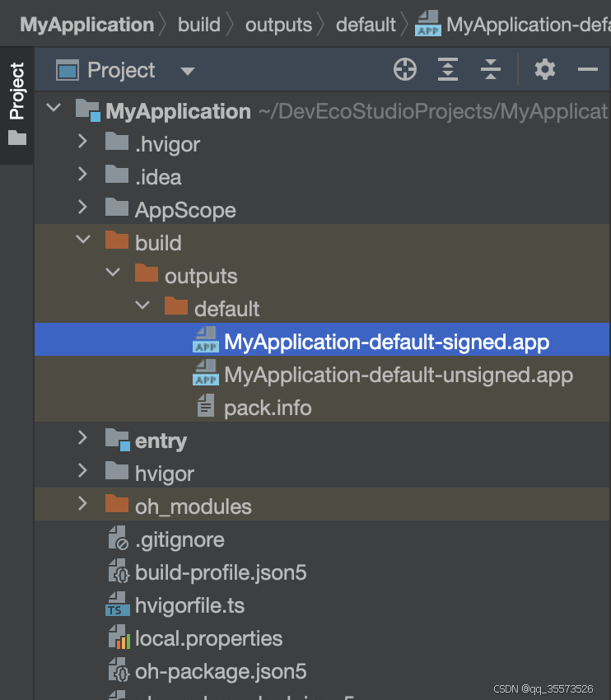Click the APP icon of the unsigned app

(206, 372)
